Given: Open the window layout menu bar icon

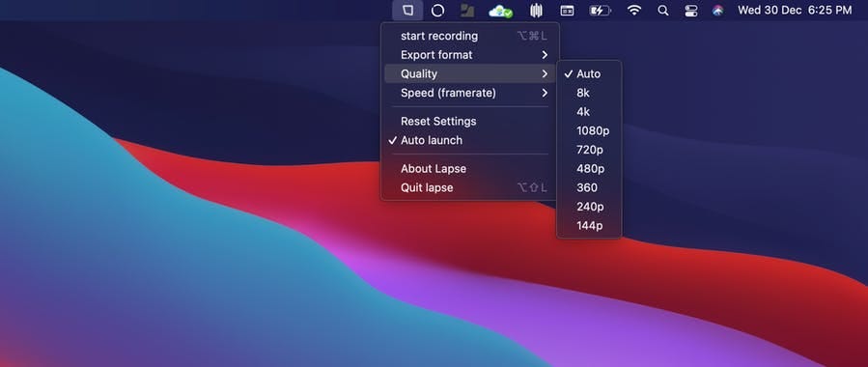Looking at the screenshot, I should pyautogui.click(x=567, y=11).
